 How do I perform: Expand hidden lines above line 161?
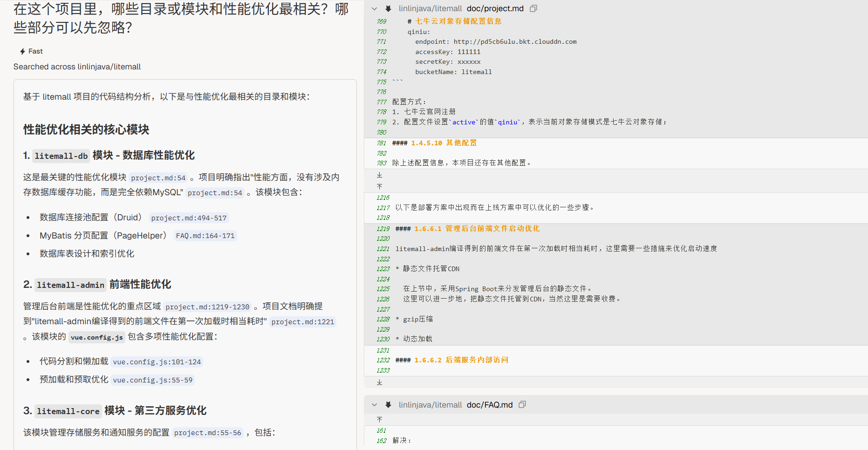(379, 420)
